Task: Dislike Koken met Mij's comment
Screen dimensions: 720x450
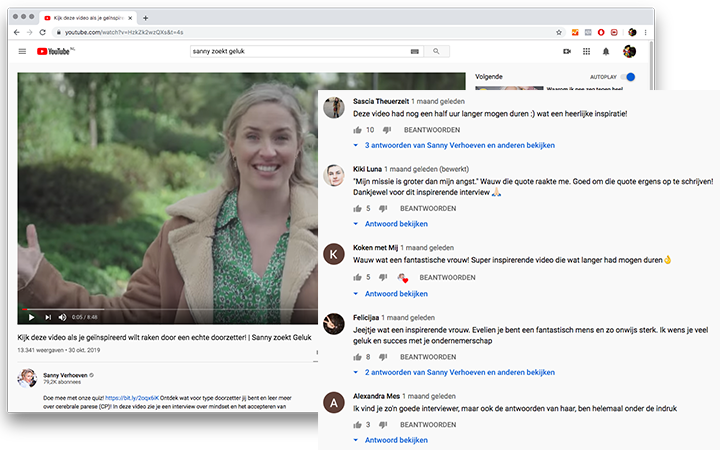Action: (x=383, y=277)
